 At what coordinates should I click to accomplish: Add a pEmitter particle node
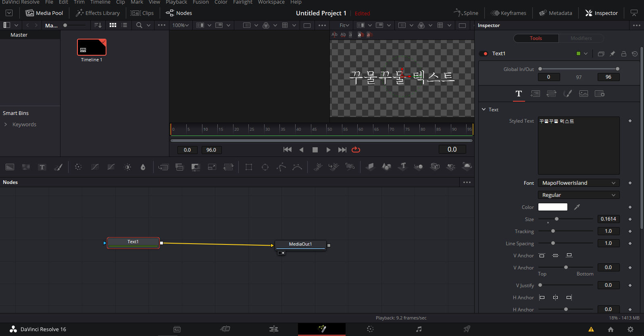318,167
